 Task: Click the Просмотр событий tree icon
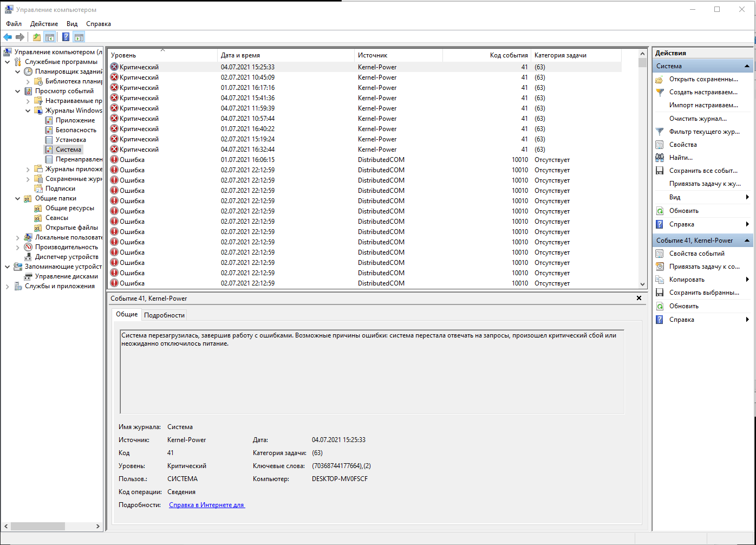coord(28,91)
